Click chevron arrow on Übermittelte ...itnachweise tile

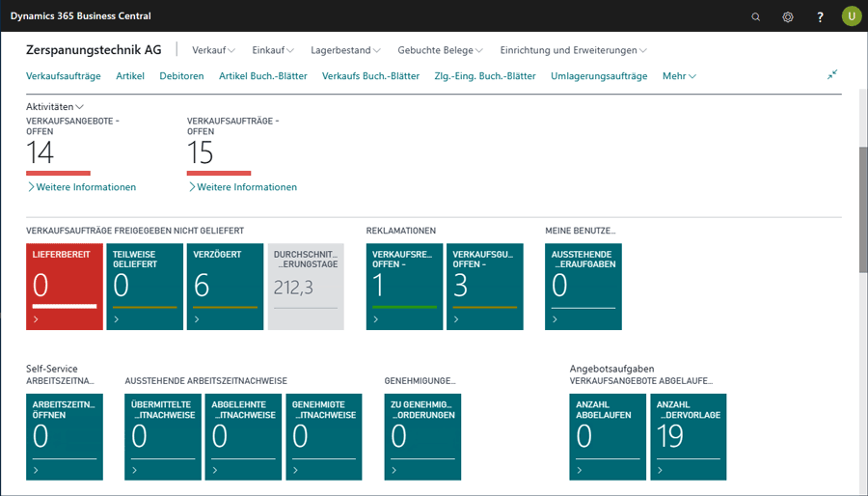134,470
